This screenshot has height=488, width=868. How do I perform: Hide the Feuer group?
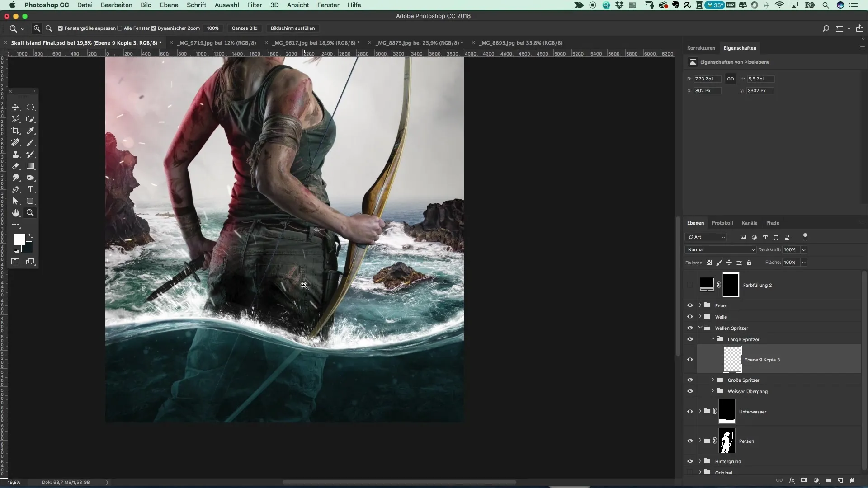(690, 305)
